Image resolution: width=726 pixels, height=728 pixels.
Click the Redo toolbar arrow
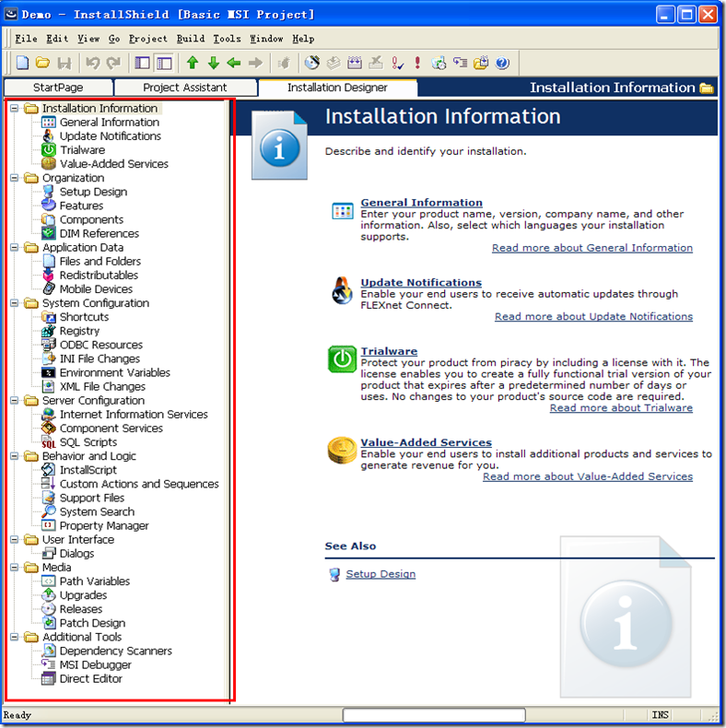[113, 63]
